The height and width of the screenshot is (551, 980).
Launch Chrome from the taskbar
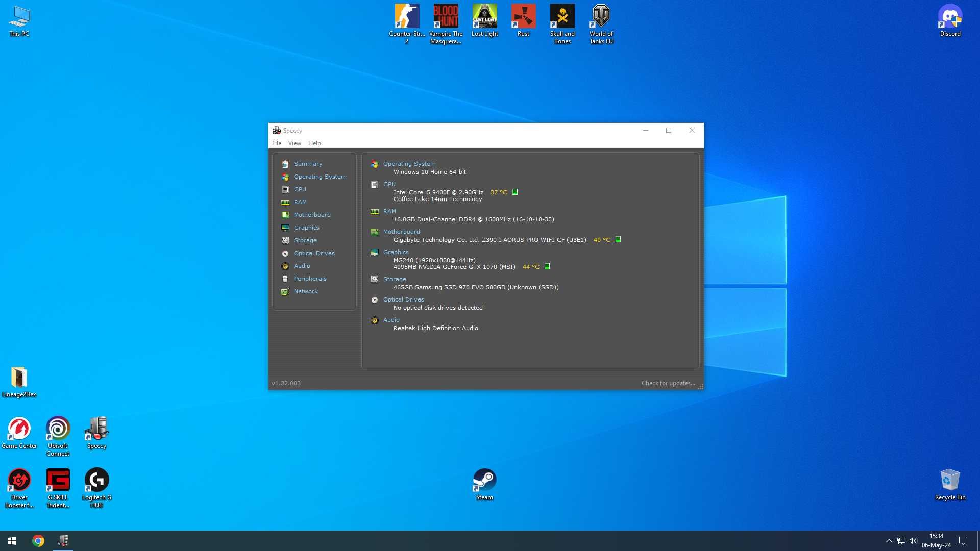tap(38, 541)
